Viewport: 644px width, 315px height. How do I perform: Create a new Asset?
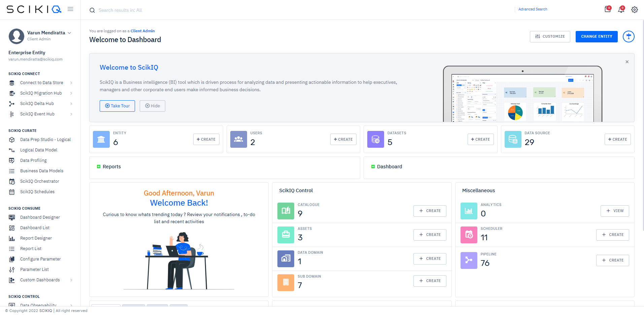[430, 235]
